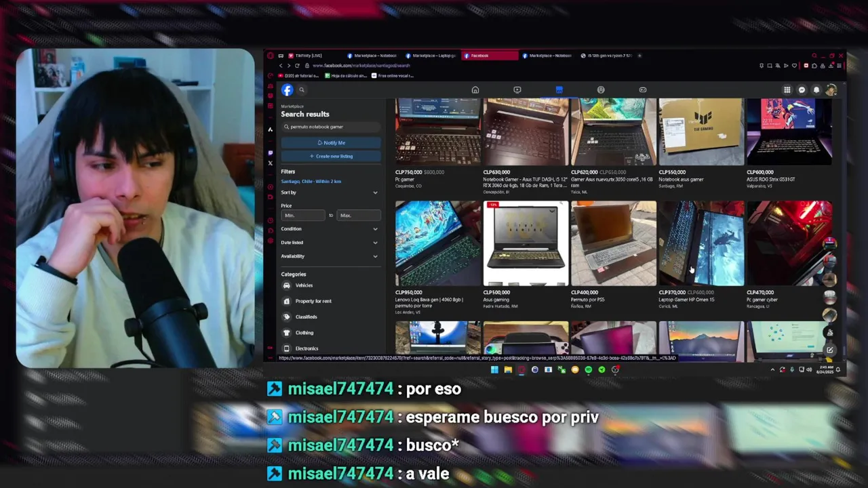This screenshot has height=488, width=868.
Task: Expand the Condition filter
Action: [x=330, y=229]
